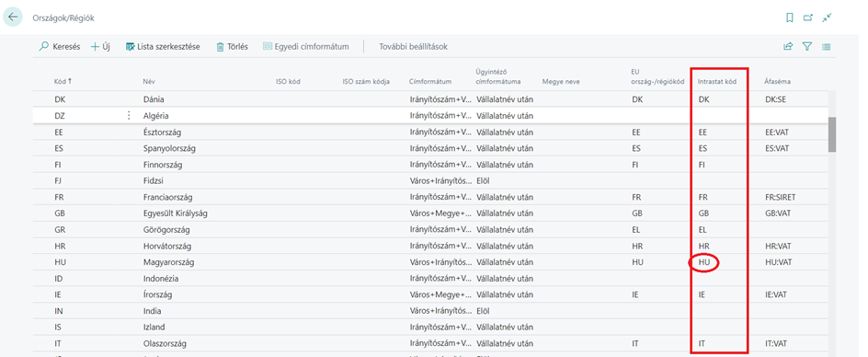
Task: Select the Spanyolország name cell
Action: pos(169,148)
